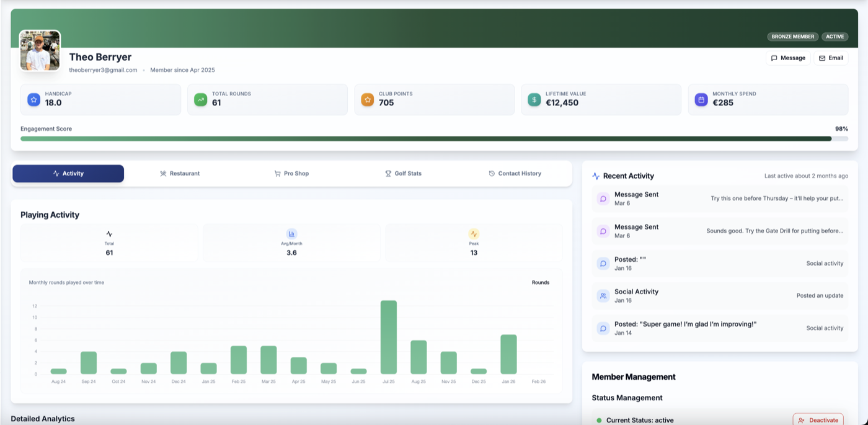Click the Peak activity icon
This screenshot has width=868, height=425.
(474, 234)
